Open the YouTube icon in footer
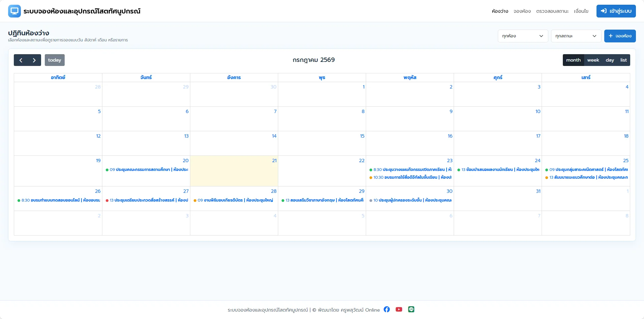Screen dimensions: 644x319 (399, 309)
